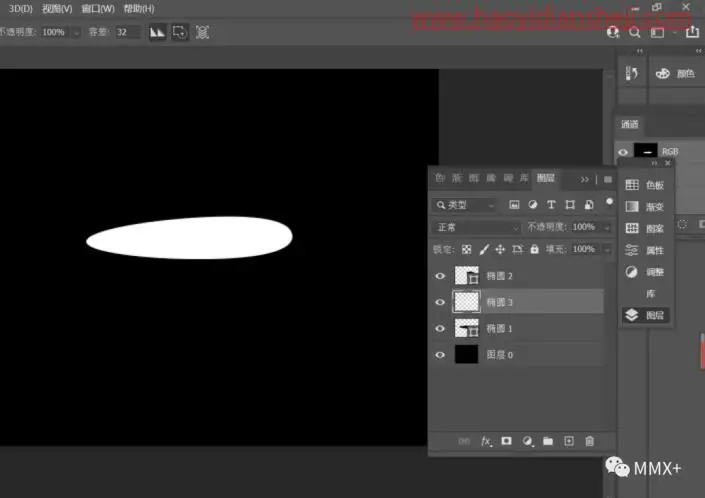Create a new layer plus icon
The width and height of the screenshot is (705, 498).
coord(569,441)
